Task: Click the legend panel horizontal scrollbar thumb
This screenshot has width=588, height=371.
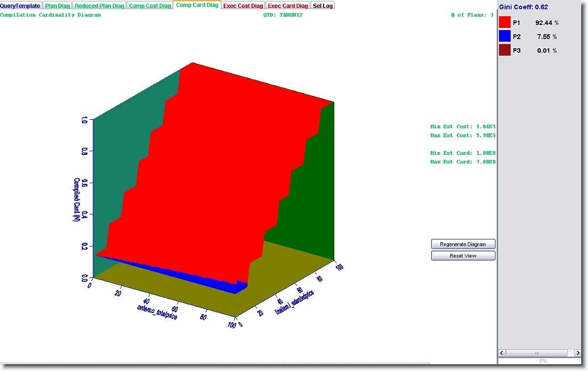Action: [x=536, y=353]
